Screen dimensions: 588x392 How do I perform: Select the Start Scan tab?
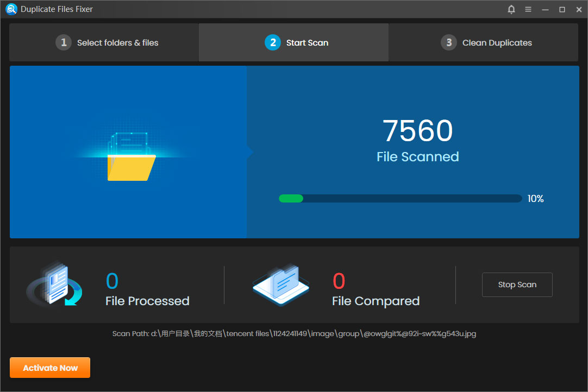pyautogui.click(x=307, y=43)
